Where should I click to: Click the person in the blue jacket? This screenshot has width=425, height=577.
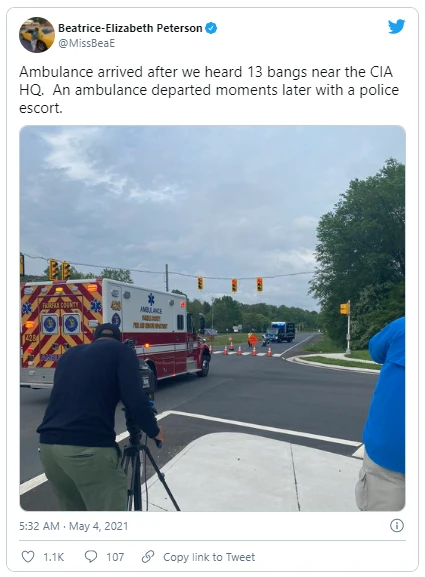pyautogui.click(x=381, y=414)
